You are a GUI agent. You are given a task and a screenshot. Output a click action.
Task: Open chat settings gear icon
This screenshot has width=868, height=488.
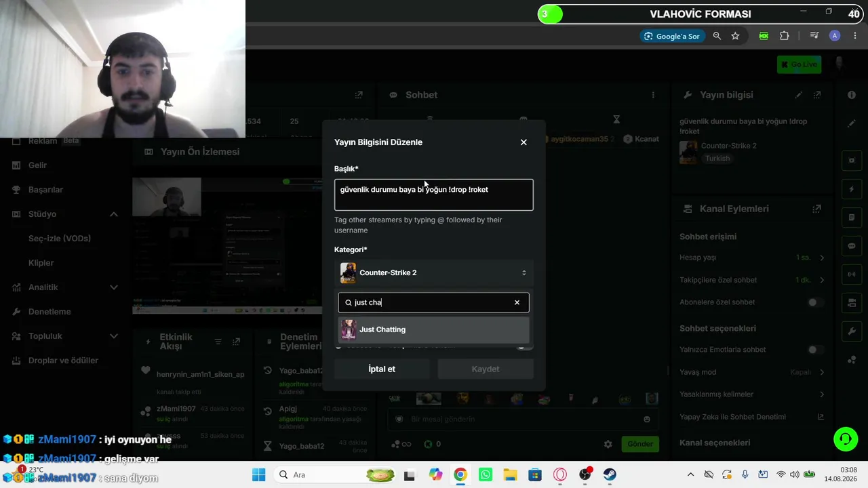pyautogui.click(x=608, y=445)
